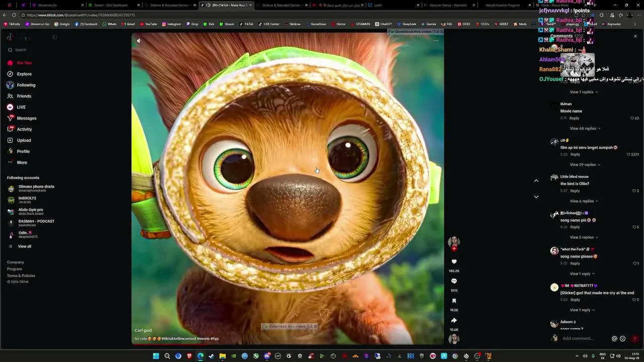Go to next video with the down chevron
This screenshot has width=644, height=362.
[x=536, y=197]
